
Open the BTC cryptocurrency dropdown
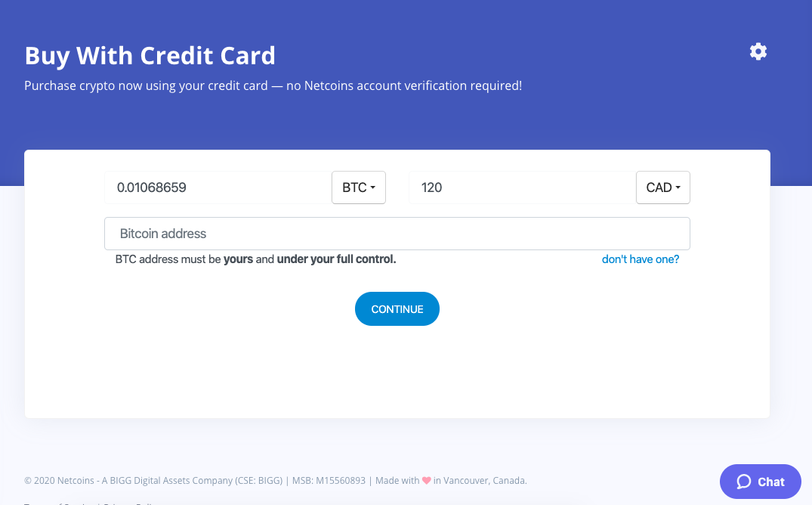pos(358,187)
